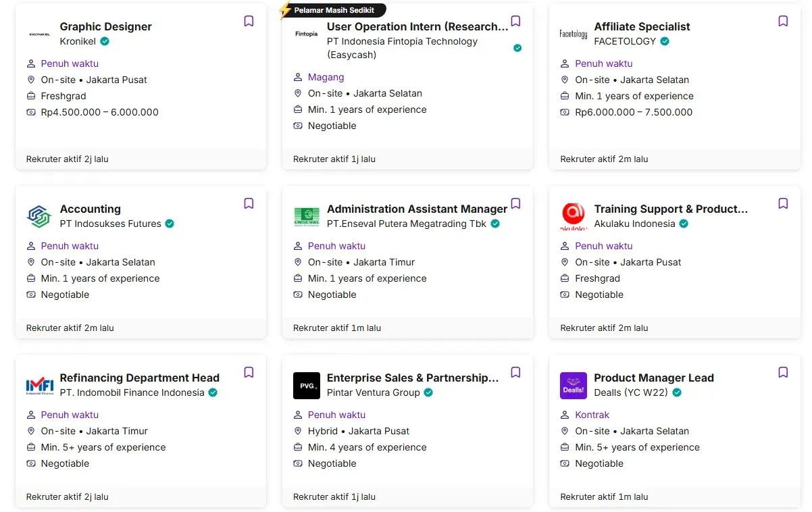Bookmark the Administration Assistant Manager job
Viewport: 812px width, 512px height.
pos(515,204)
